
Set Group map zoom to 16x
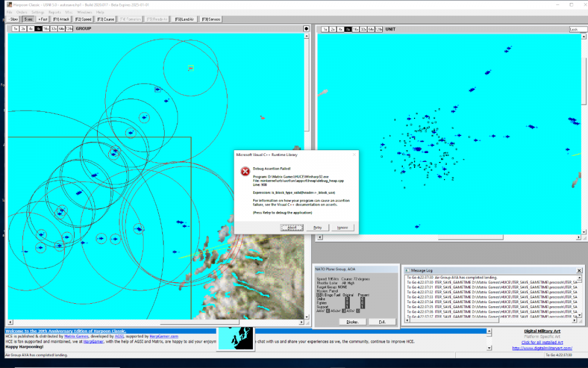pos(46,28)
